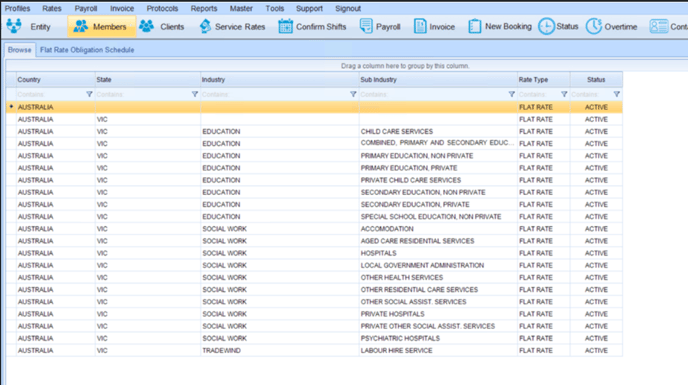Open the Payroll toolbar icon
This screenshot has width=688, height=385.
(x=366, y=26)
